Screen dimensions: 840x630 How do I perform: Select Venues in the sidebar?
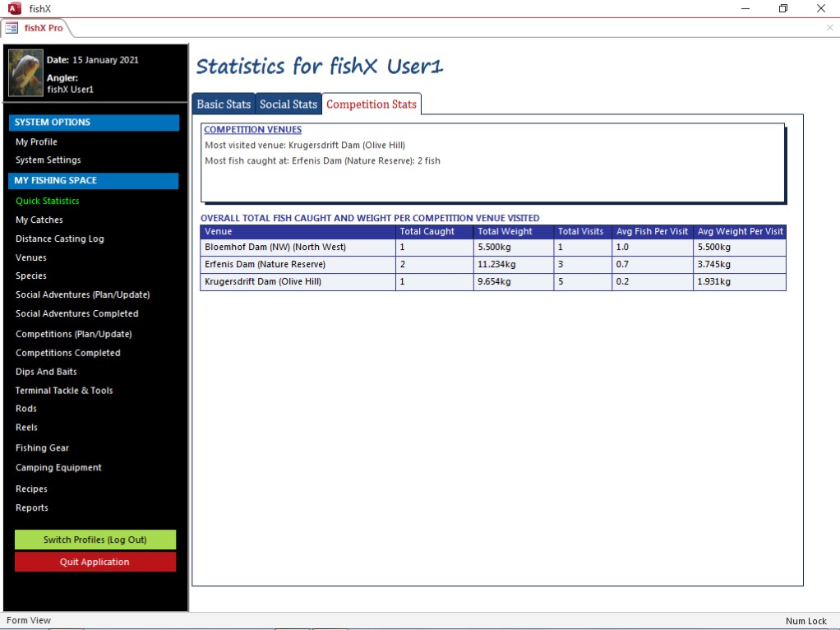point(30,258)
